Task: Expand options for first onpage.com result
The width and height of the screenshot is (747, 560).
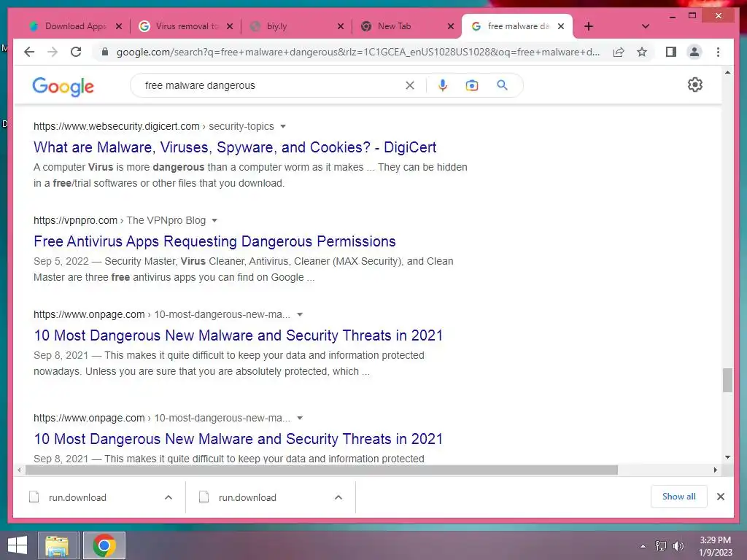Action: click(300, 314)
